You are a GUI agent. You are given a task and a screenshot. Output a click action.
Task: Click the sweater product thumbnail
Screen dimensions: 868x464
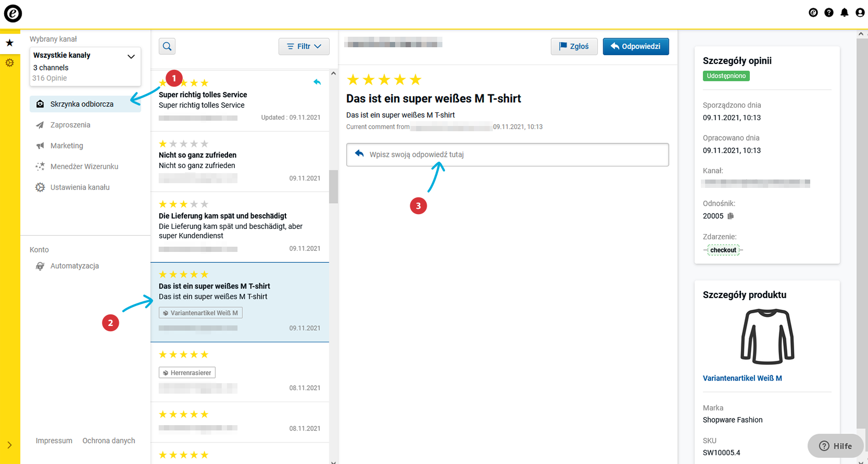click(767, 336)
